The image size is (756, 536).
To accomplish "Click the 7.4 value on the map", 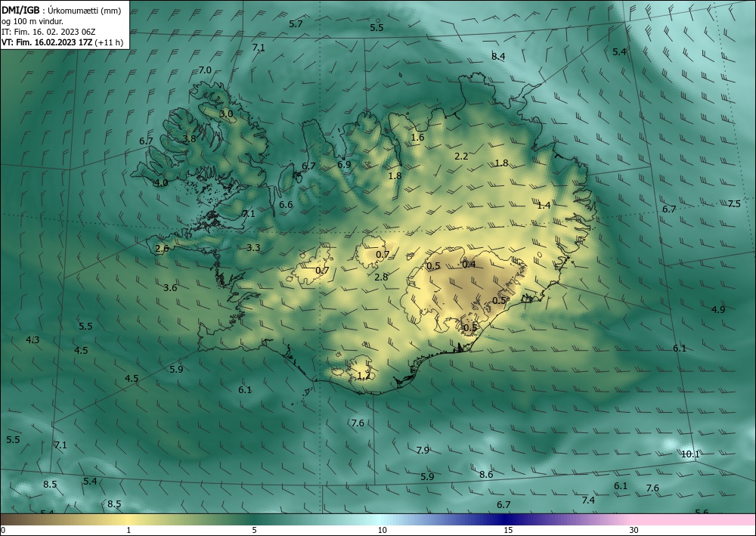I will pyautogui.click(x=588, y=500).
